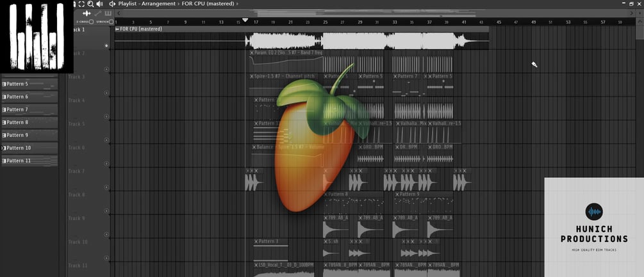
Task: Select Pattern 6 in the pattern picker
Action: tap(29, 97)
